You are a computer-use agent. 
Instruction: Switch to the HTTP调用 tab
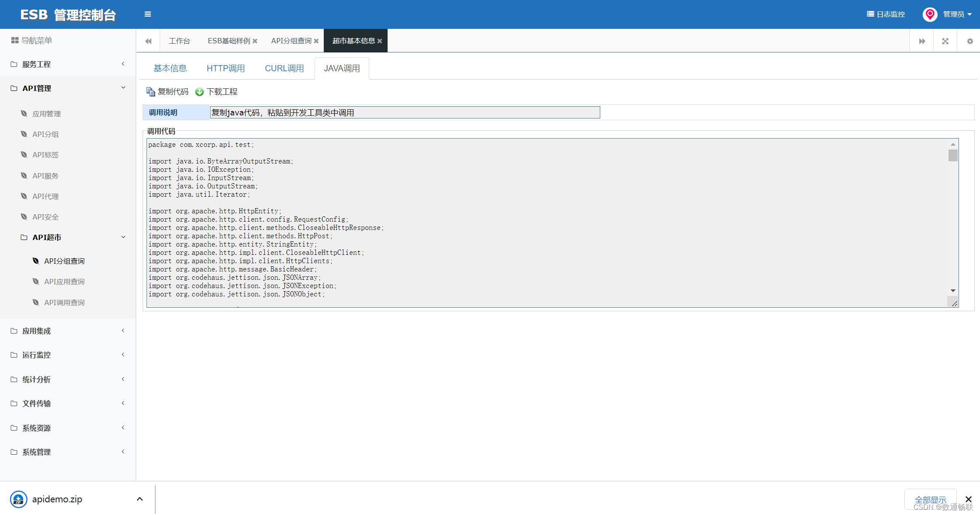pyautogui.click(x=226, y=69)
